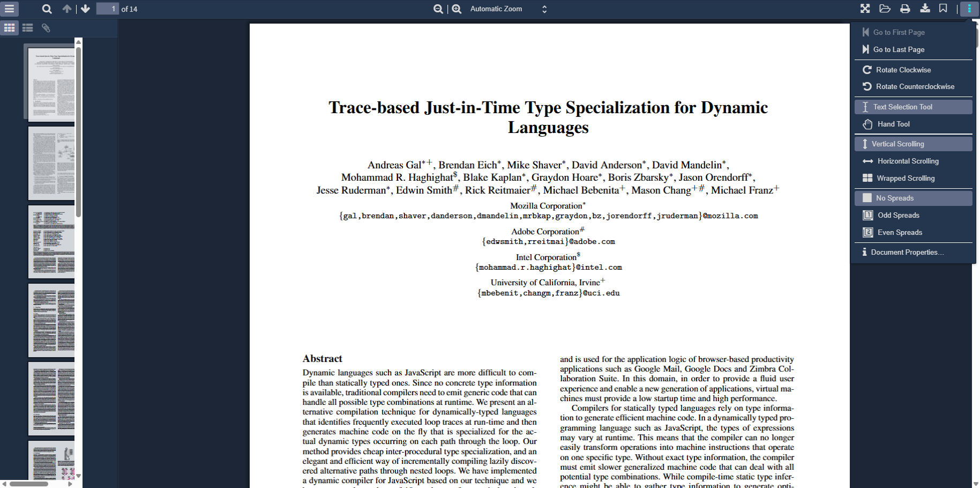Show document outline in sidebar
Viewport: 980px width, 488px height.
click(28, 28)
